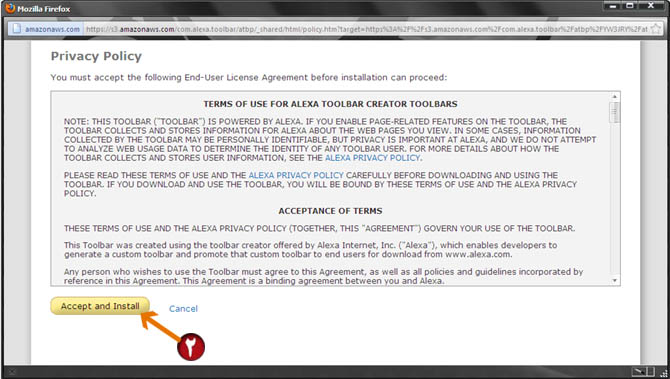Click the Firefox logo in title bar

coord(10,8)
